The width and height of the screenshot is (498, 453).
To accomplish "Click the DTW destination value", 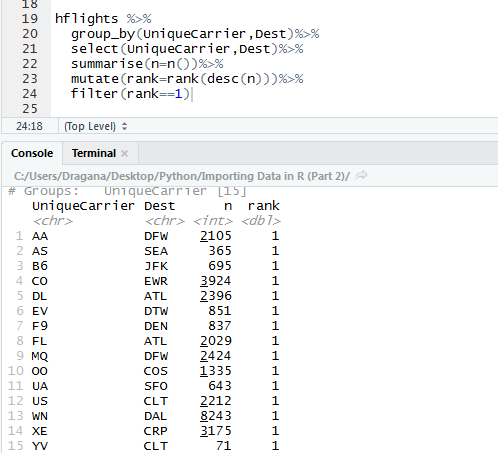I will [156, 311].
